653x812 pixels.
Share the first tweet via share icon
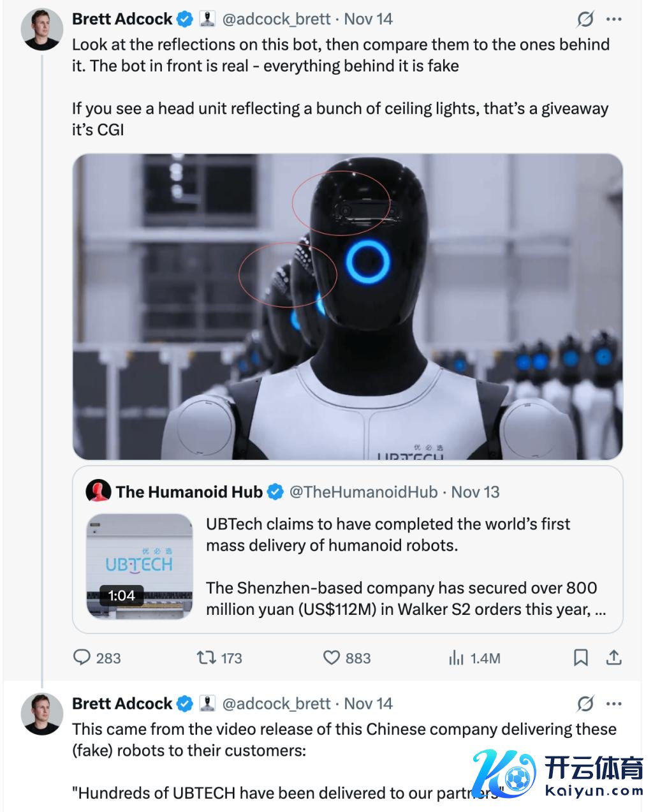pyautogui.click(x=613, y=657)
